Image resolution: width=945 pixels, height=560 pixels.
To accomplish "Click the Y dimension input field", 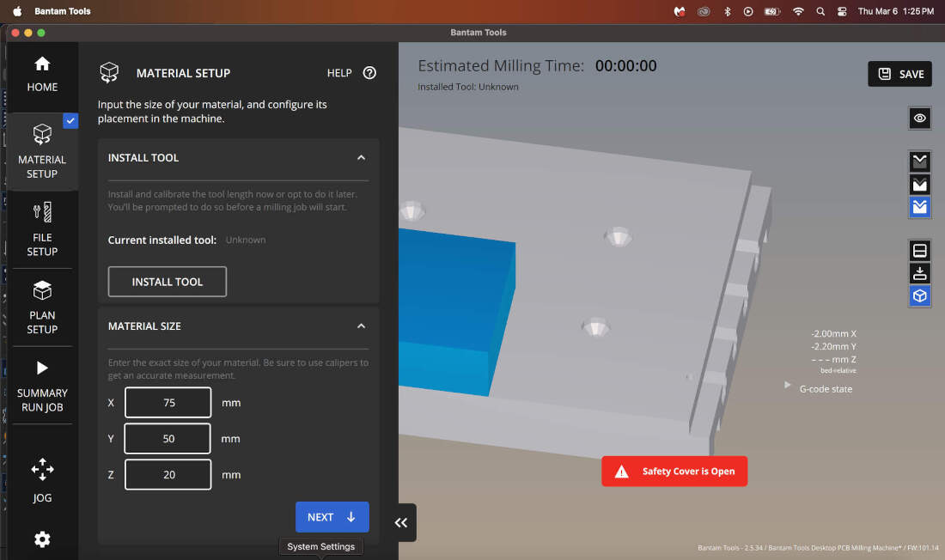I will 168,438.
